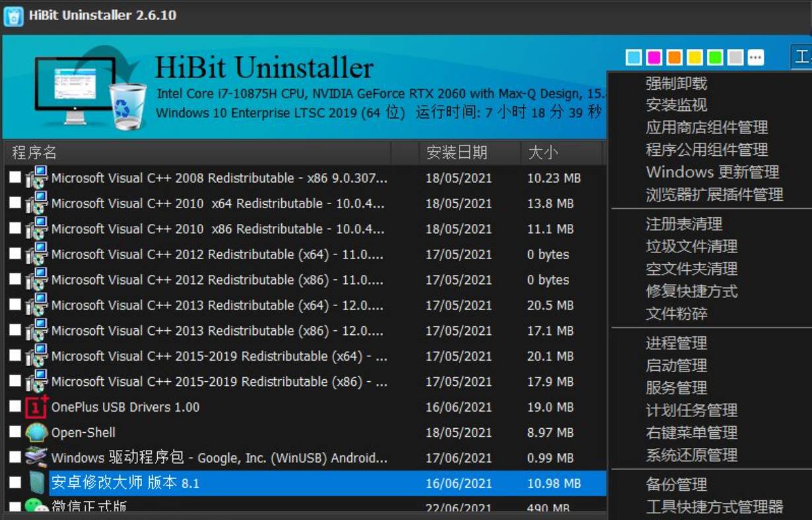This screenshot has height=520, width=812.
Task: Sort the list by 程序名 column header
Action: 197,153
